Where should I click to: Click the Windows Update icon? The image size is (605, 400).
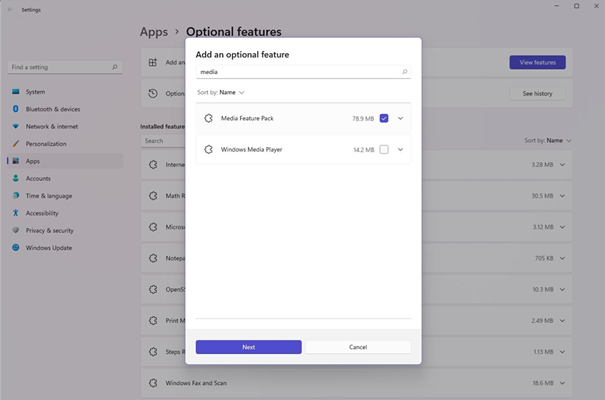[x=15, y=248]
